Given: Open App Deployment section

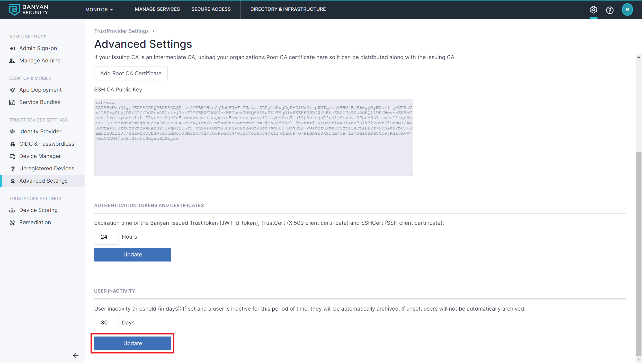Looking at the screenshot, I should coord(40,90).
